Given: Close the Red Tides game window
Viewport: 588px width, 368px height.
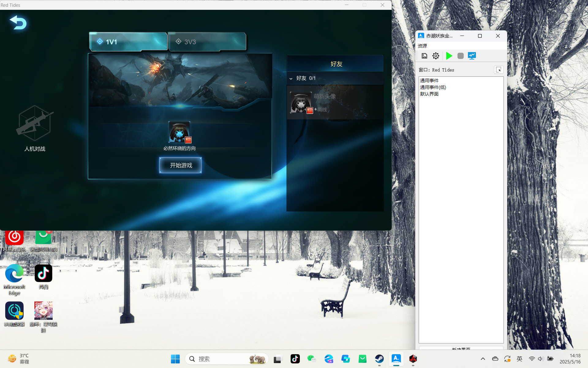Looking at the screenshot, I should pyautogui.click(x=383, y=5).
